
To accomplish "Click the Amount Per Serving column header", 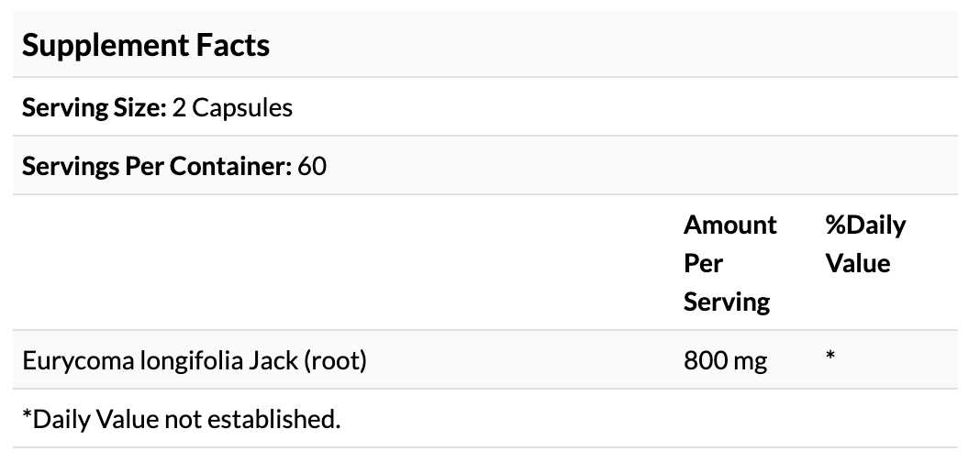I will tap(729, 263).
